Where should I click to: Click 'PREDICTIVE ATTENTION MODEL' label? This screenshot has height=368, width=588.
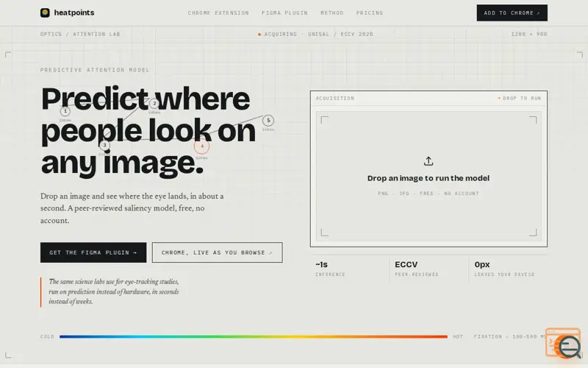[95, 70]
